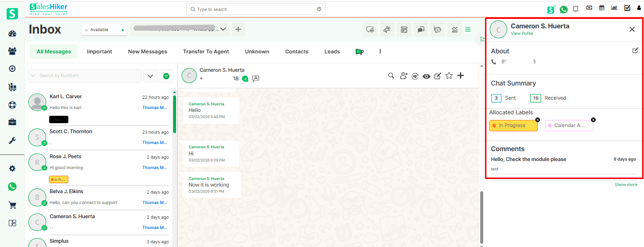
Task: Click the yellow In Progress label chip
Action: (513, 126)
